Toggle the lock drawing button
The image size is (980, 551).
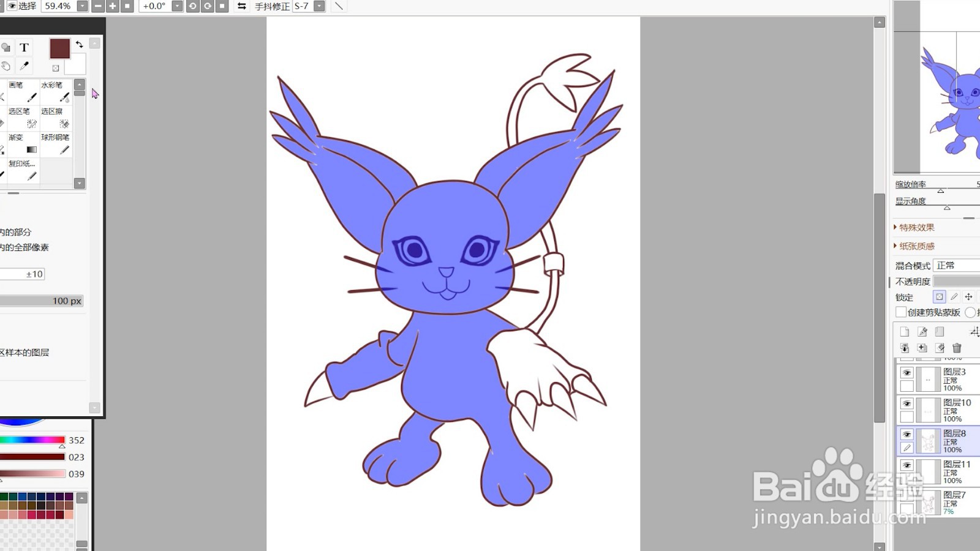pyautogui.click(x=954, y=297)
